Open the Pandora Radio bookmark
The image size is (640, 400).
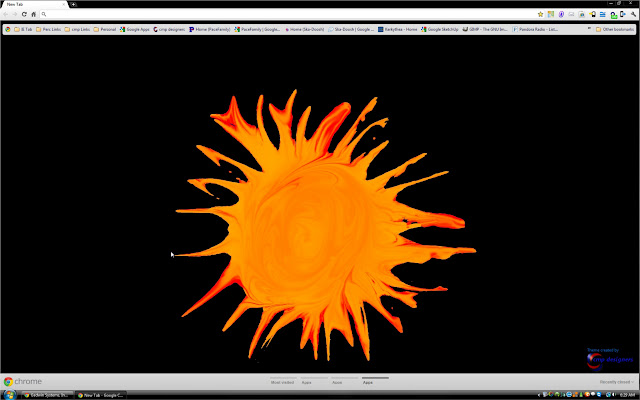tap(535, 29)
